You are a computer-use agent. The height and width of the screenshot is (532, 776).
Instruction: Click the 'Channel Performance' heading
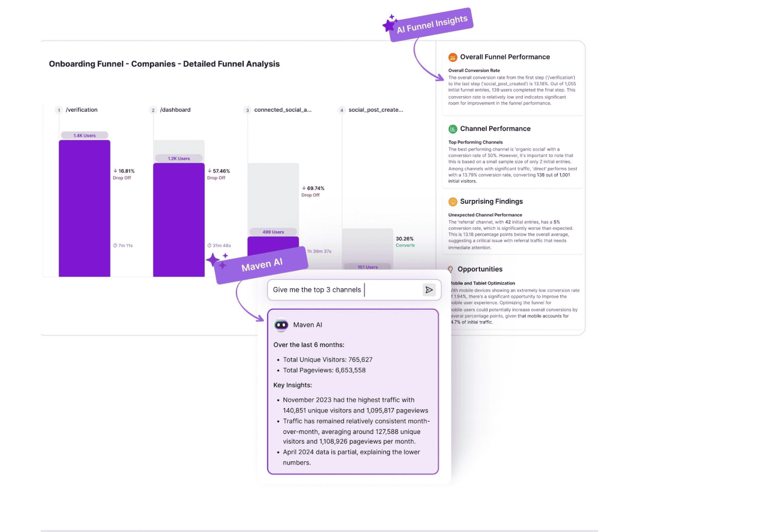[495, 128]
